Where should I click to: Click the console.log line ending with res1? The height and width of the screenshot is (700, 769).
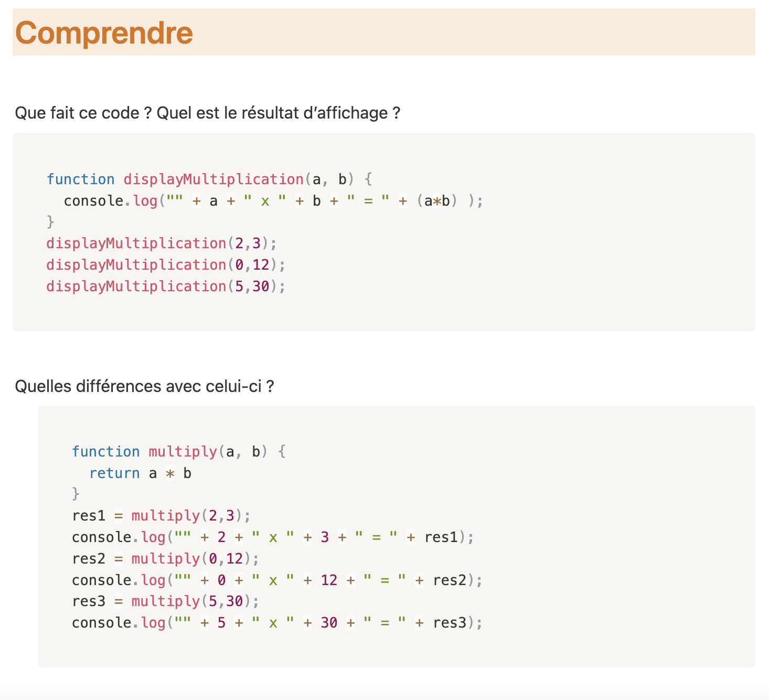click(273, 537)
